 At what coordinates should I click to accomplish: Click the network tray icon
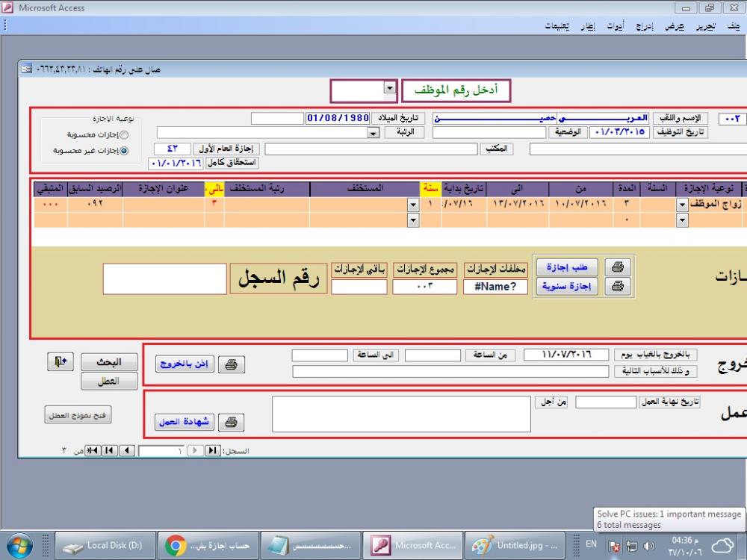pos(632,546)
